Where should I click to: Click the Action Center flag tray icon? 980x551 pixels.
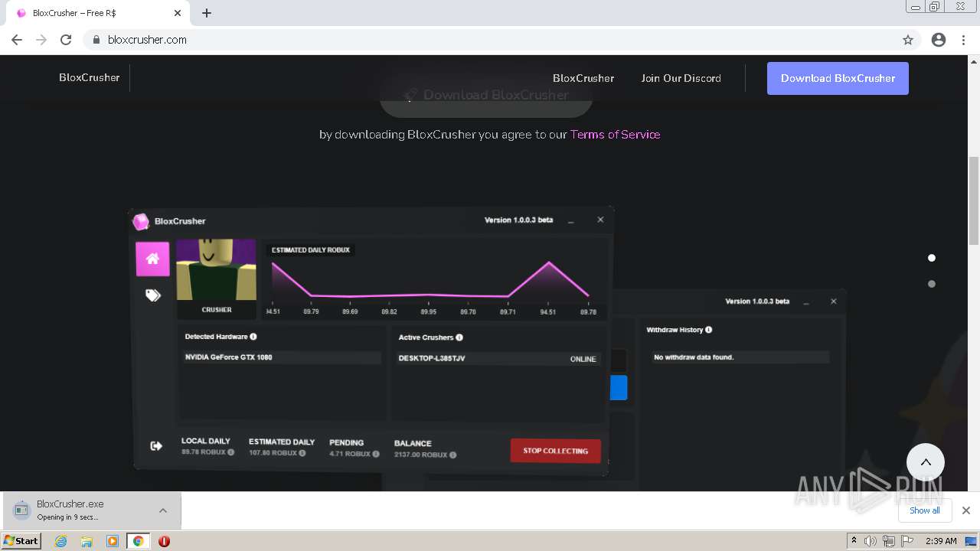coord(906,541)
